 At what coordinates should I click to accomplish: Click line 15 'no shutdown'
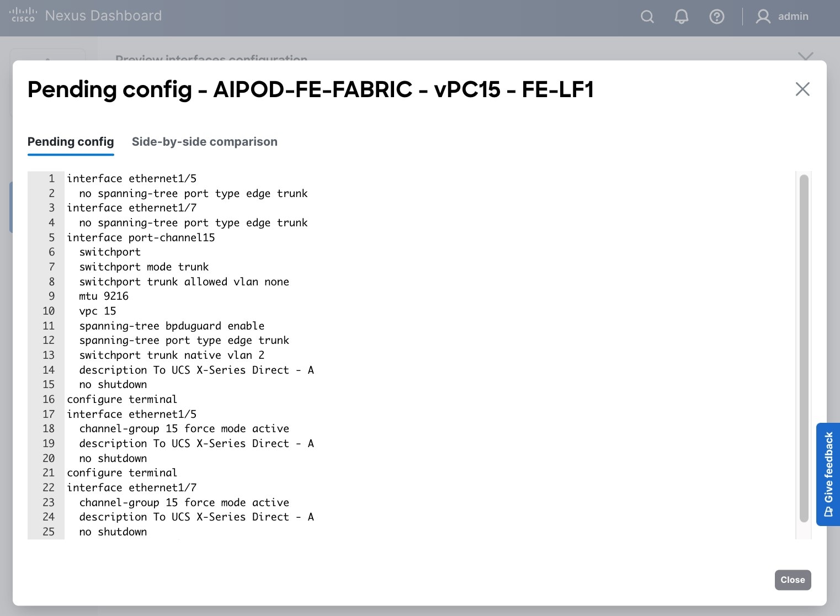113,385
